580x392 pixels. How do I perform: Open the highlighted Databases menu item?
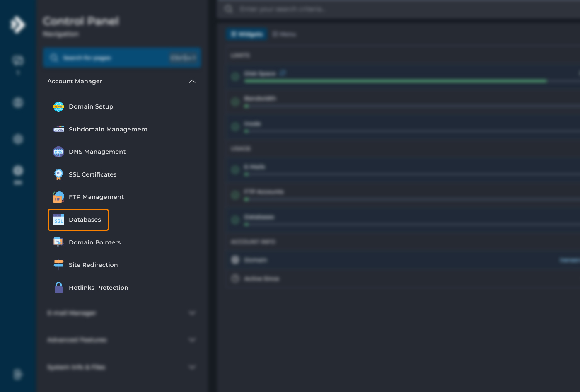tap(85, 220)
